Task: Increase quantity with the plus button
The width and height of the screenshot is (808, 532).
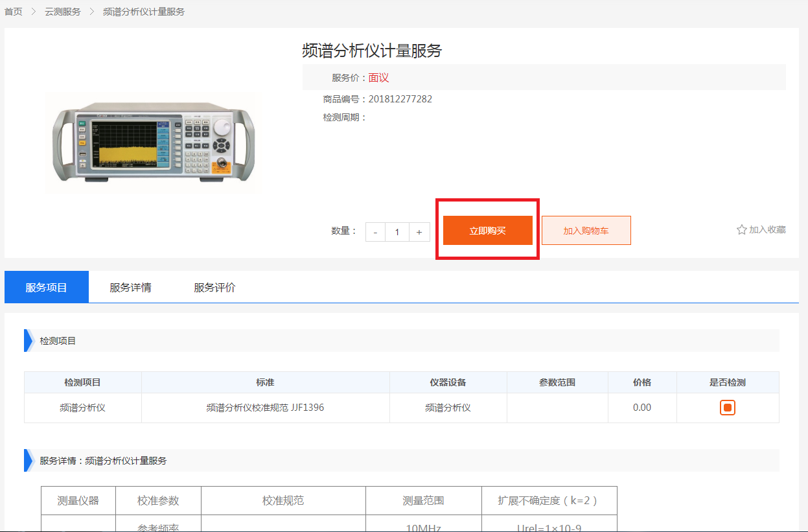Action: click(x=419, y=232)
